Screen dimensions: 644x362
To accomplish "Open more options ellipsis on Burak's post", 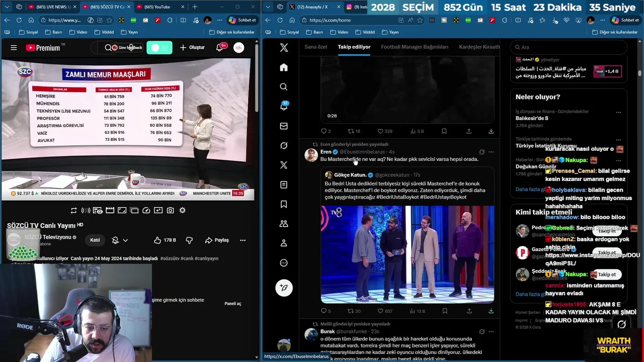I will (491, 332).
